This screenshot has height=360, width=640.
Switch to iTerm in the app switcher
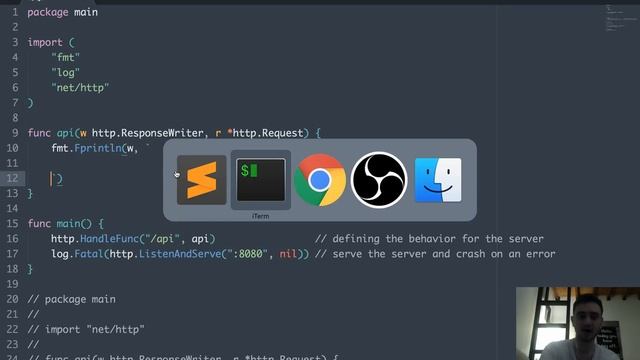(x=261, y=180)
